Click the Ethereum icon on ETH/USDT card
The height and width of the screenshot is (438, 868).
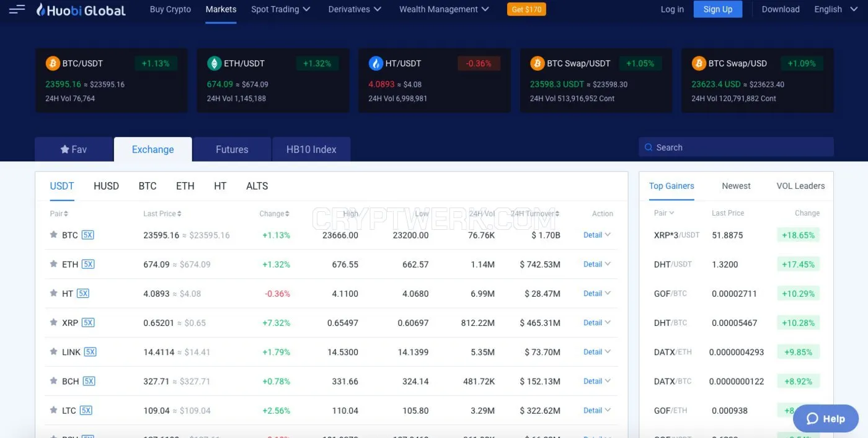[x=214, y=63]
